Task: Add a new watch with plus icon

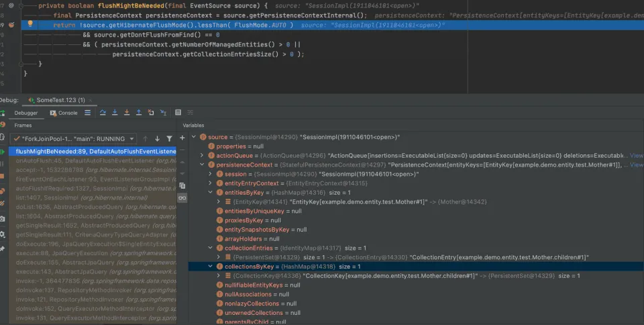Action: pos(182,138)
